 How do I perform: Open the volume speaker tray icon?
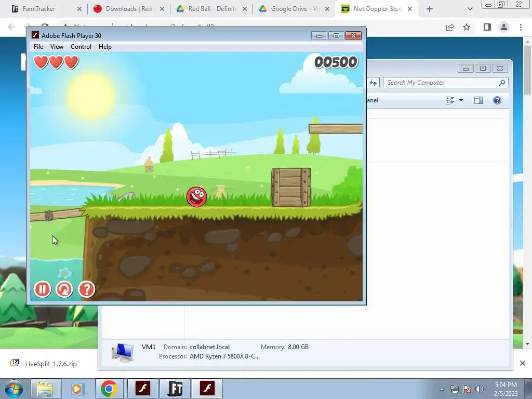coord(480,389)
